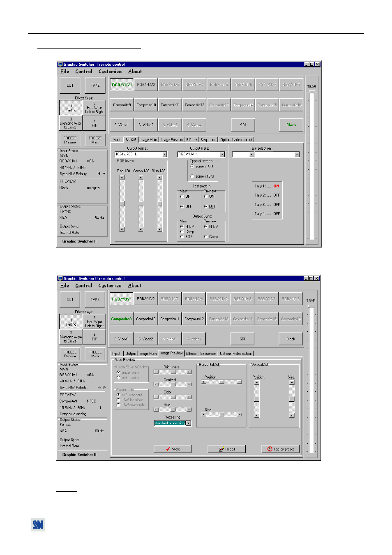The width and height of the screenshot is (392, 555).
Task: Click CUT button in the Output-tab window
Action: click(x=70, y=86)
